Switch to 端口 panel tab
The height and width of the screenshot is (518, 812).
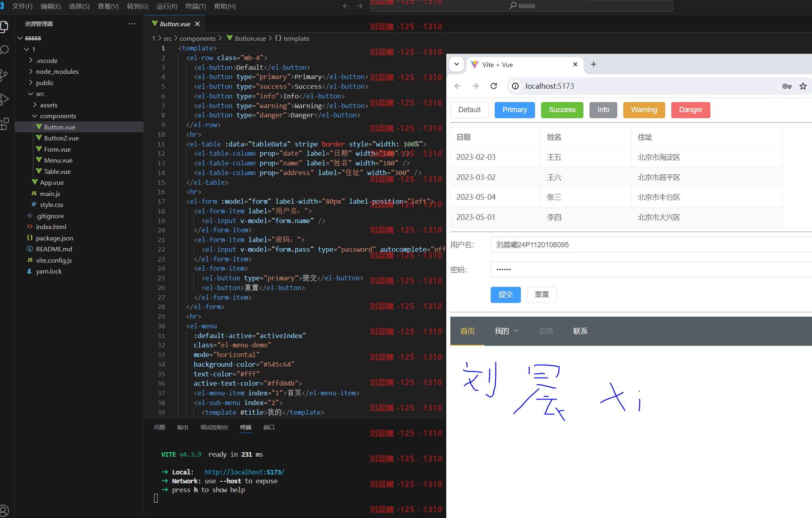pyautogui.click(x=269, y=427)
